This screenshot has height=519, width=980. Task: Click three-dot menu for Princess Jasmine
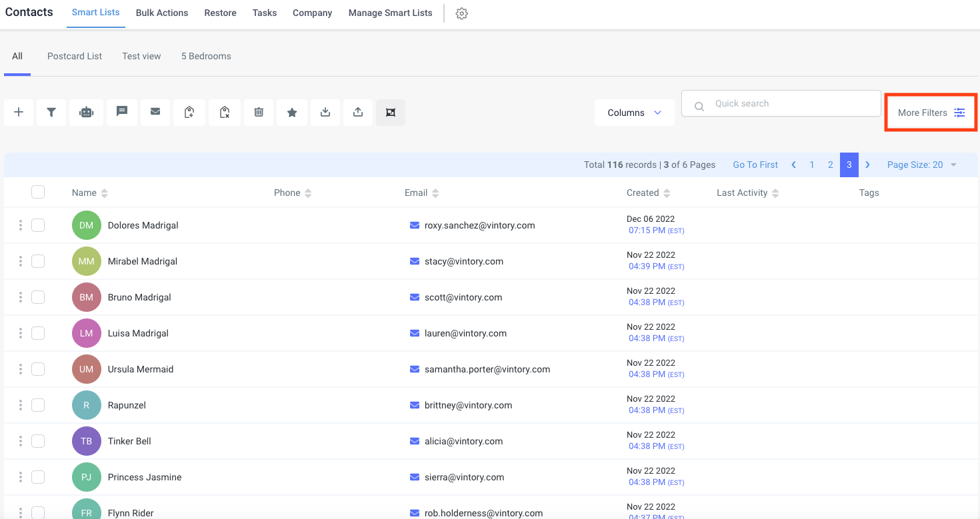21,477
